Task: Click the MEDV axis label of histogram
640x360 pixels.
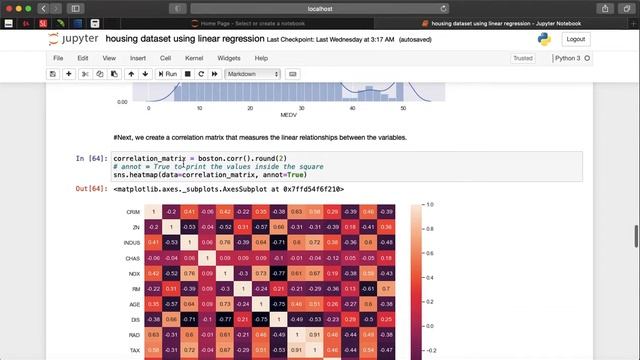Action: (289, 115)
